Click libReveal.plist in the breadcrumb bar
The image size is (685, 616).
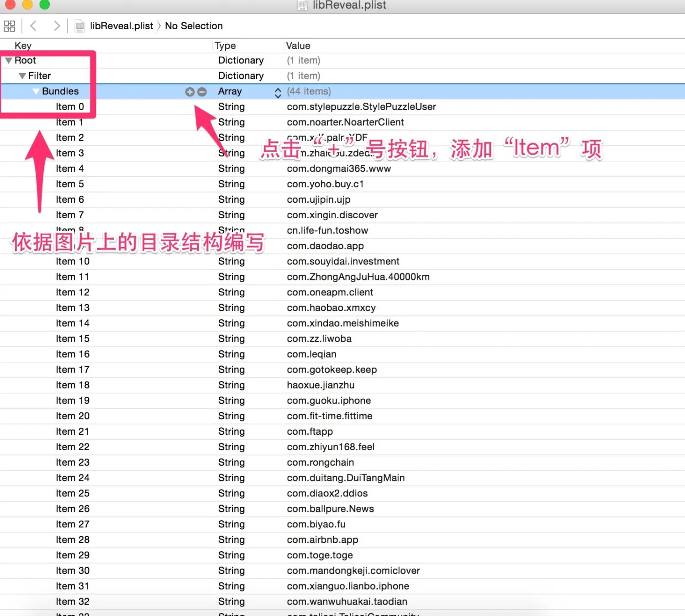(121, 26)
